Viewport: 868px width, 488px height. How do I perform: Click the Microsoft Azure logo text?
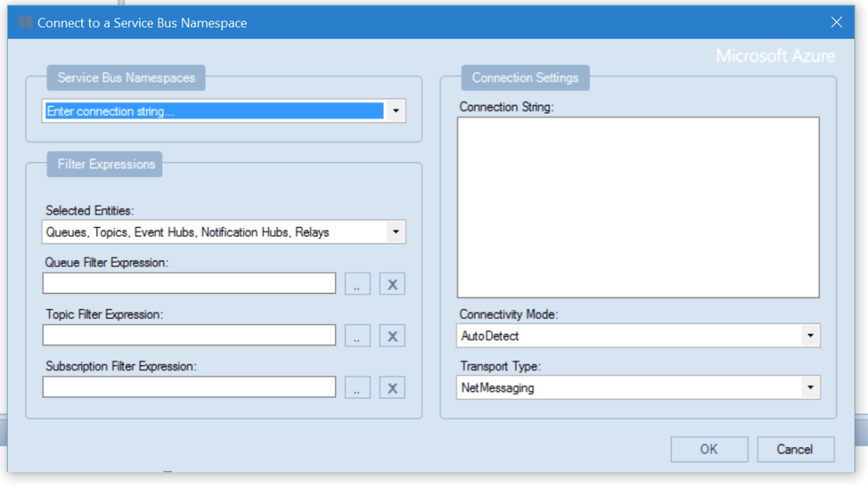[x=775, y=57]
